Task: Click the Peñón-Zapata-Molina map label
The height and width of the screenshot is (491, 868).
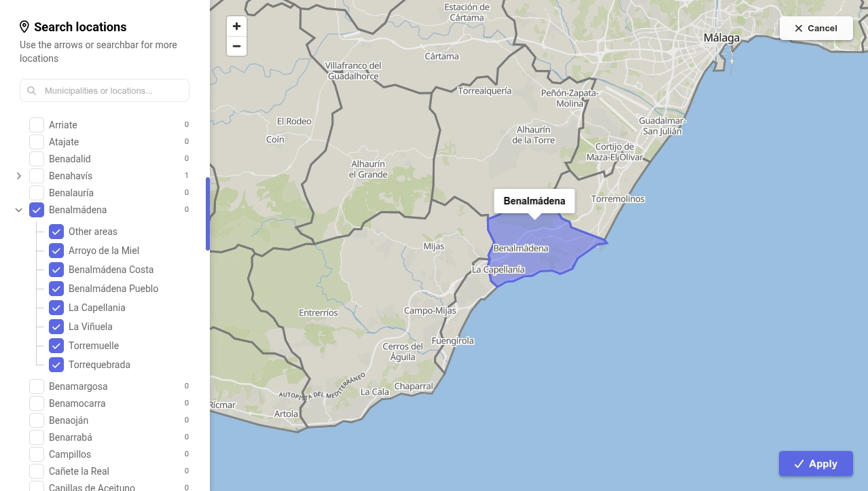Action: click(x=570, y=98)
